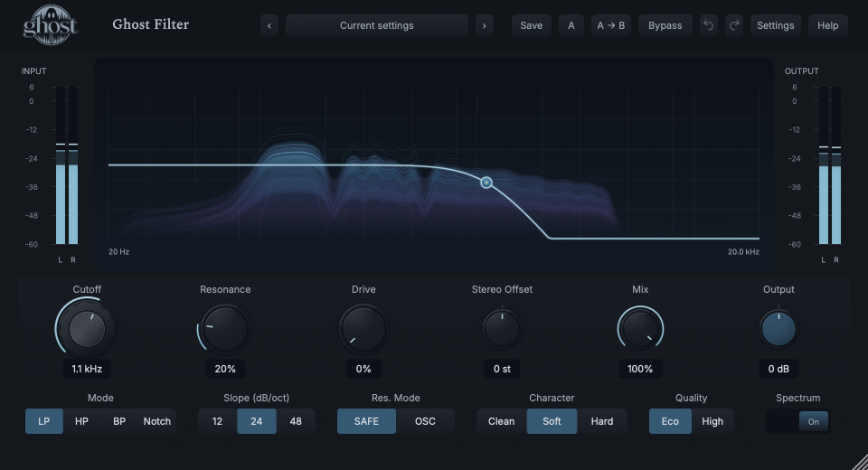
Task: Choose Clean character
Action: (x=501, y=421)
